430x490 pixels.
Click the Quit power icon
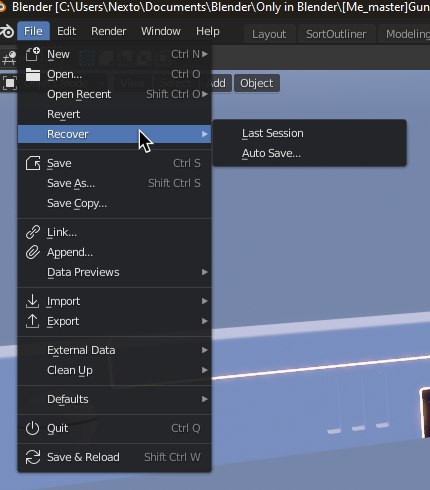tap(33, 428)
